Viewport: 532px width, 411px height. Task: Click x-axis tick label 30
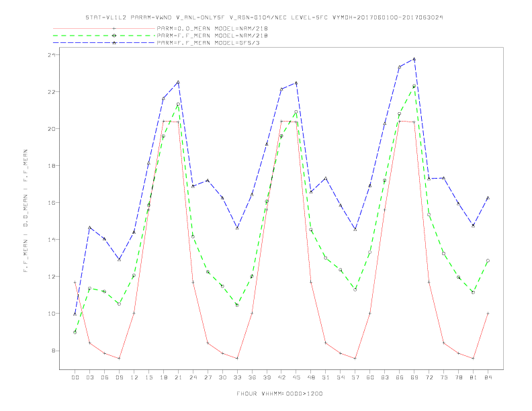pos(222,377)
